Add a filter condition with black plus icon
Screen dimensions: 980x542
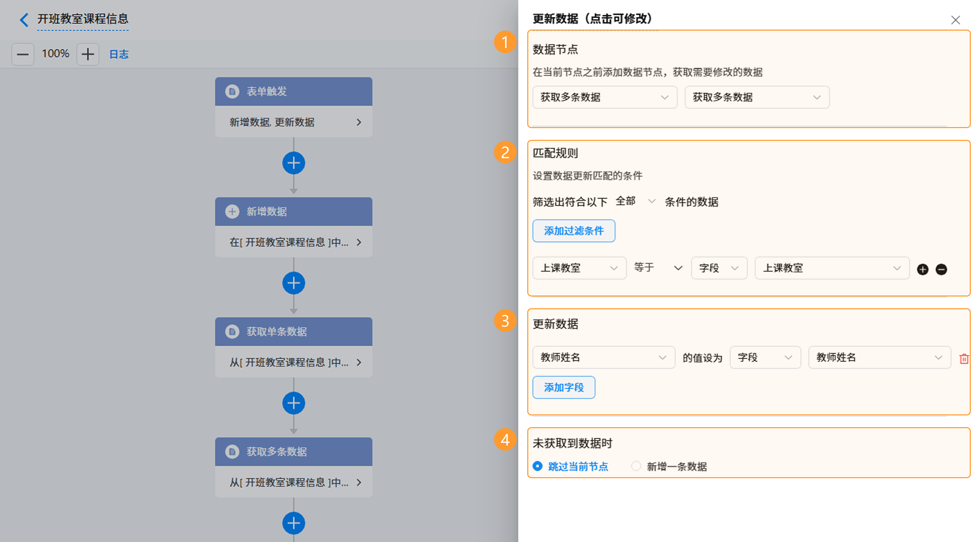(x=923, y=269)
